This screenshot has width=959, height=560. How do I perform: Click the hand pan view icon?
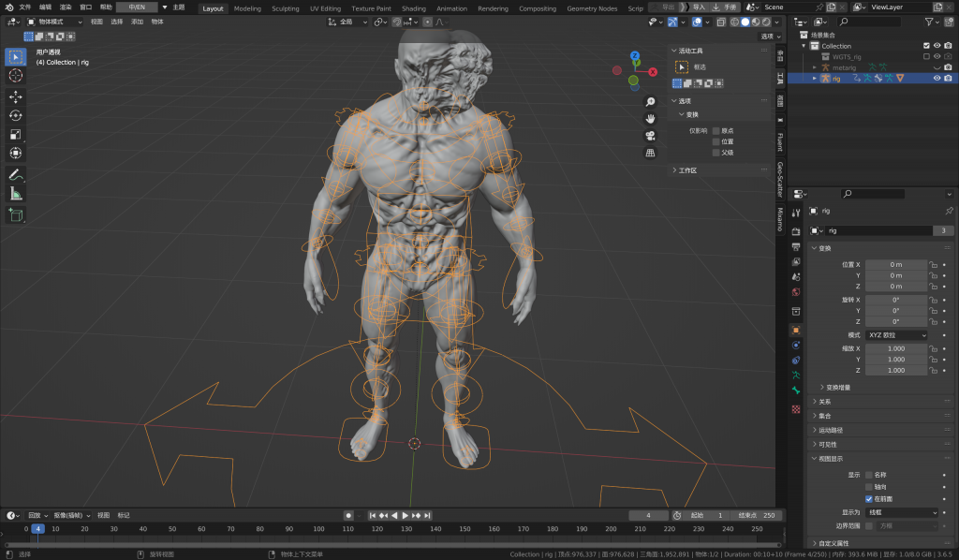[x=650, y=119]
